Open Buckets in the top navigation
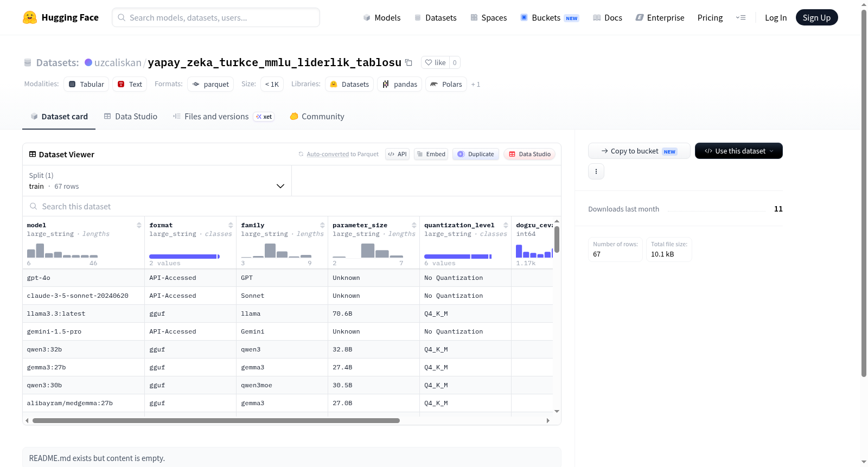868x467 pixels. pyautogui.click(x=550, y=17)
